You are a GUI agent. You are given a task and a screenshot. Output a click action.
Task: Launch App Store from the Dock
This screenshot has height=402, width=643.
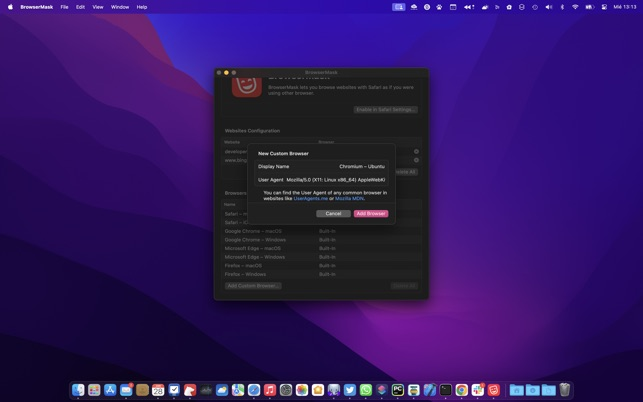[x=110, y=390]
